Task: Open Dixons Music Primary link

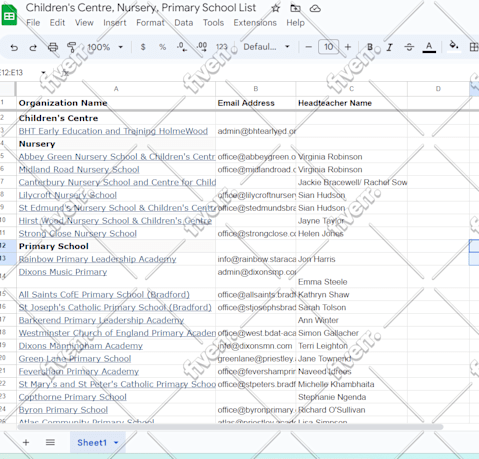Action: (x=63, y=272)
